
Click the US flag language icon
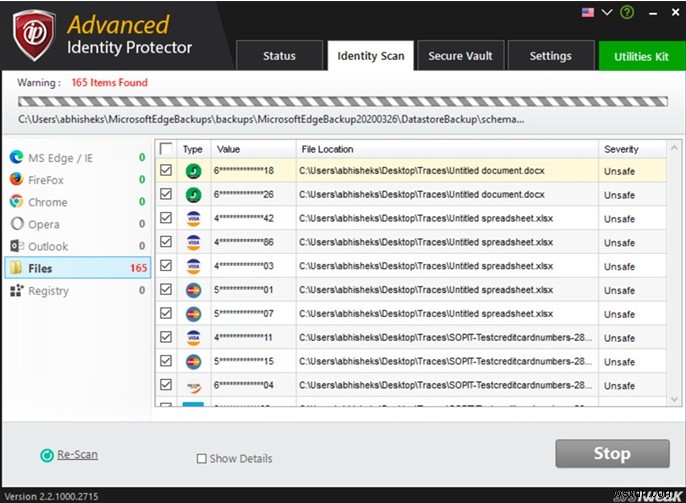click(x=588, y=12)
